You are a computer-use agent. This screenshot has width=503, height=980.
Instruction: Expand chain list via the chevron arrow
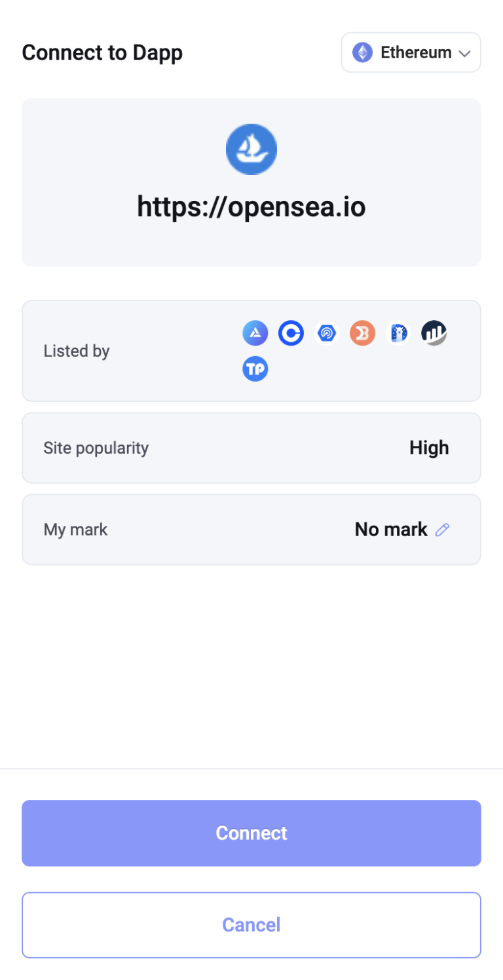click(465, 53)
